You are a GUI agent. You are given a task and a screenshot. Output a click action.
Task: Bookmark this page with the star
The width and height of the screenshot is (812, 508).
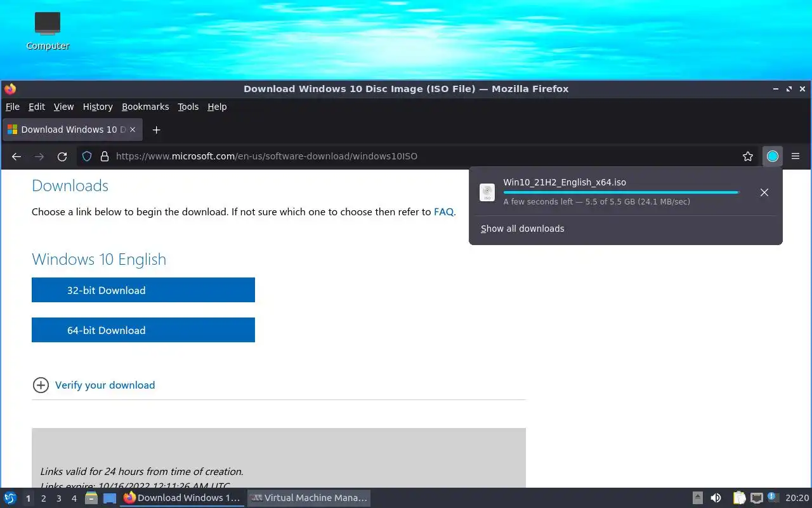748,156
